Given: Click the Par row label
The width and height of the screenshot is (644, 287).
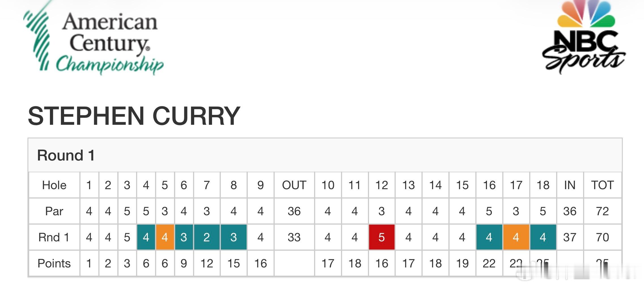Looking at the screenshot, I should coord(54,211).
